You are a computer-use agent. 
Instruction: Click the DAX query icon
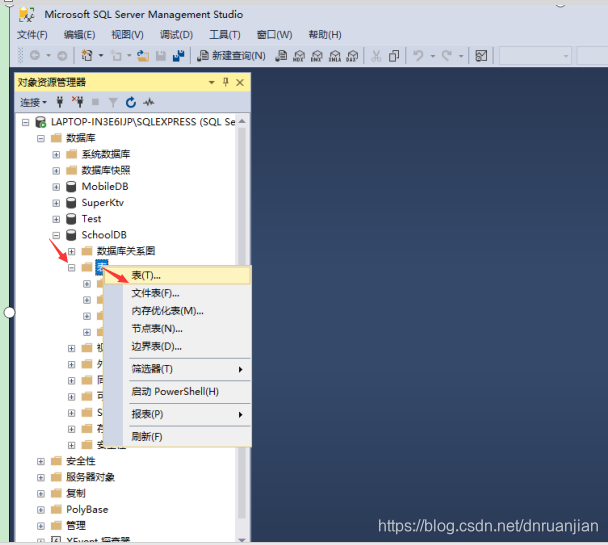tap(352, 56)
